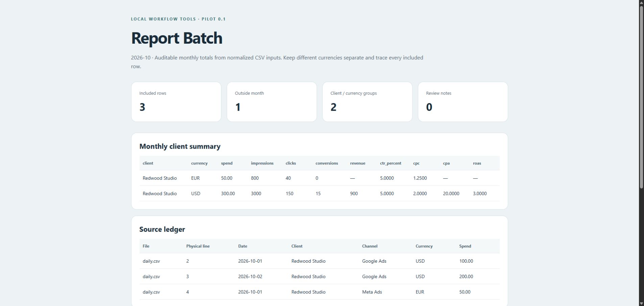This screenshot has height=306, width=644.
Task: Click the Review notes card
Action: click(x=463, y=102)
